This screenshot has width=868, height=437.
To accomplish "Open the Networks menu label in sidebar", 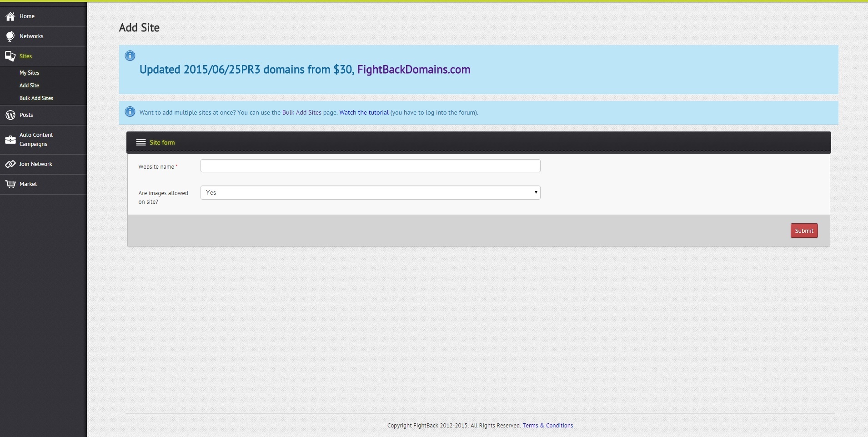I will coord(31,36).
